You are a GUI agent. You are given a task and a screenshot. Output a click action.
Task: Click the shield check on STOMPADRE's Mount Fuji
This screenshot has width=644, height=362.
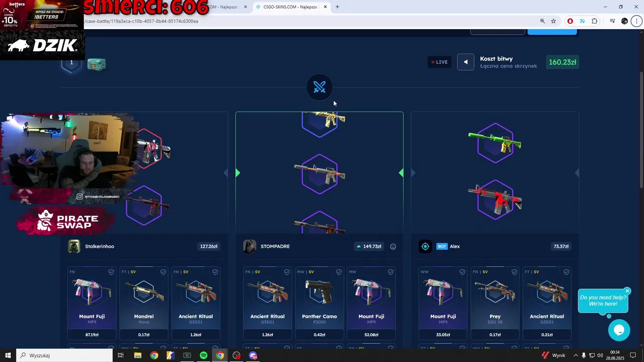(x=390, y=272)
